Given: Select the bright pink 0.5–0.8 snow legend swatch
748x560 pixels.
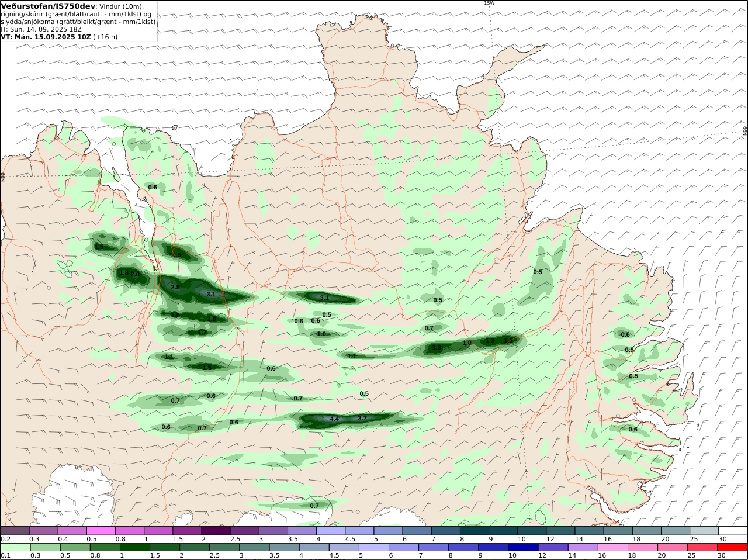Looking at the screenshot, I should pos(101,531).
